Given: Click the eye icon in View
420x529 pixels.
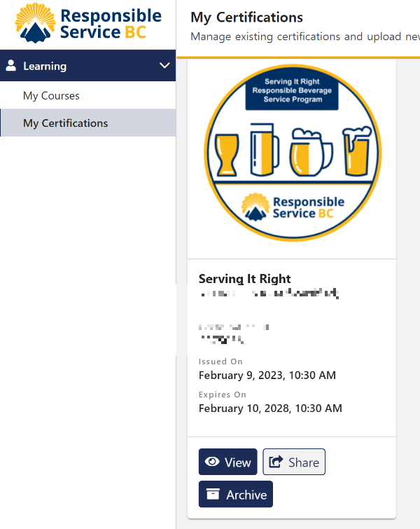Looking at the screenshot, I should pos(212,462).
